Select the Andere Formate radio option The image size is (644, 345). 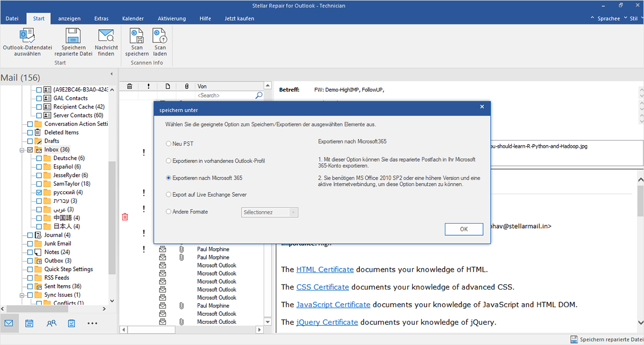[x=169, y=212]
